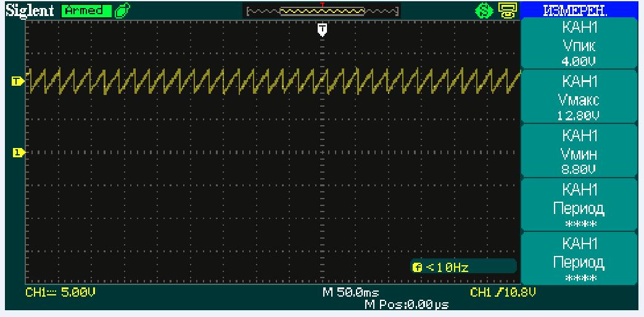
Task: Click the waveform memory overview bar in the top bar
Action: click(321, 12)
